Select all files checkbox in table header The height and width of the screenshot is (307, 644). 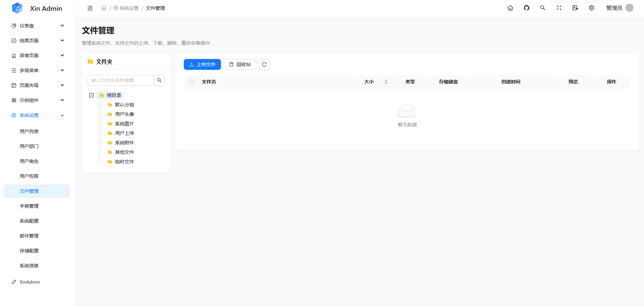[x=192, y=82]
